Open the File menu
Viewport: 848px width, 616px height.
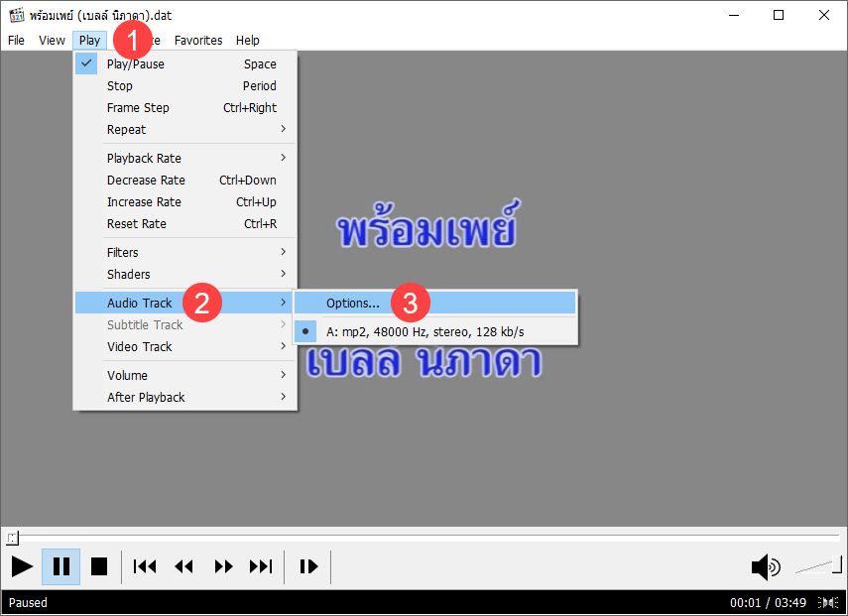click(16, 41)
